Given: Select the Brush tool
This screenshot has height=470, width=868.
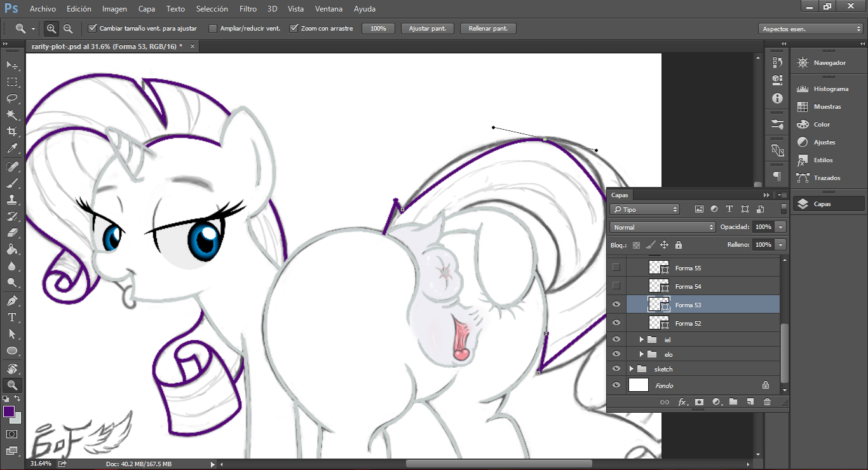Looking at the screenshot, I should point(12,183).
